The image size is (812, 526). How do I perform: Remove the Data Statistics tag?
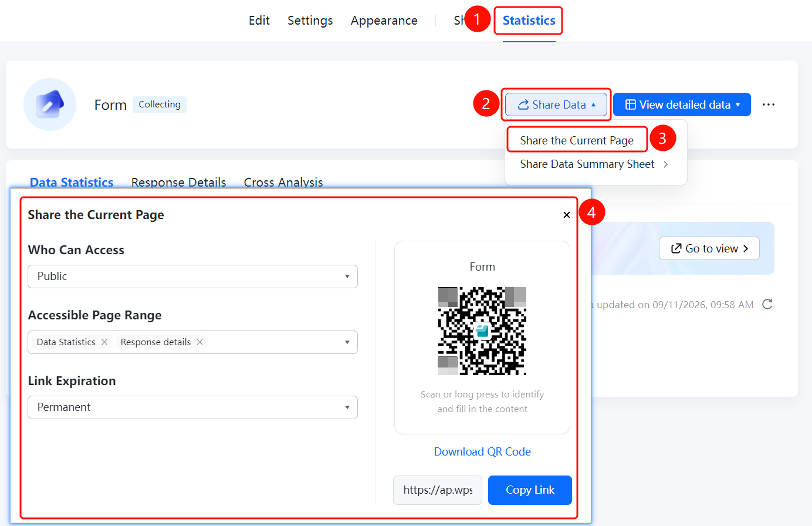coord(104,342)
